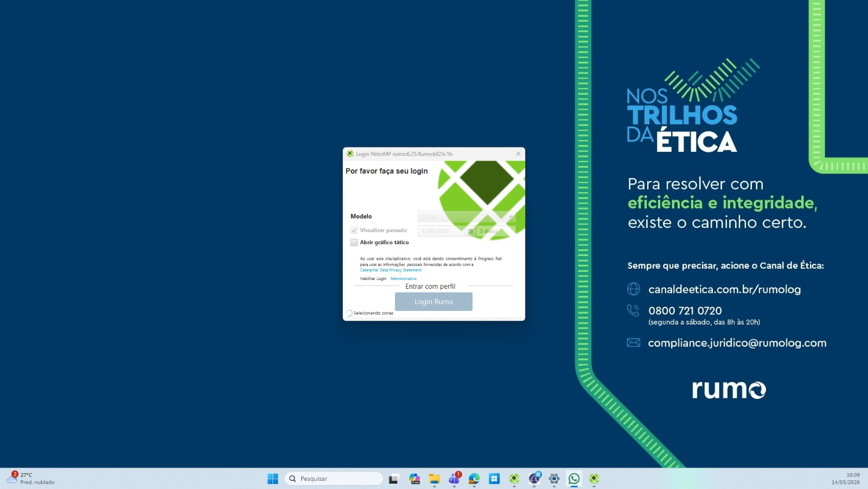Click the Administrativo link
Viewport: 868px width, 489px height.
[404, 278]
